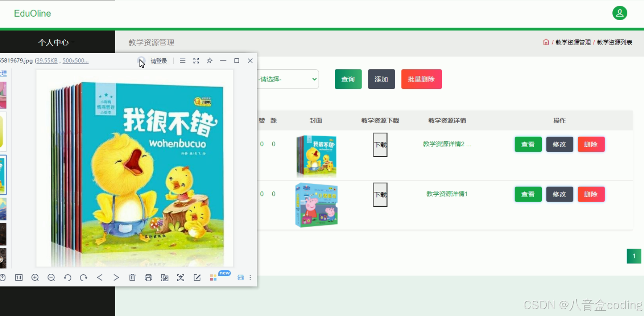Click the 操作 column header
This screenshot has width=644, height=316.
click(560, 120)
